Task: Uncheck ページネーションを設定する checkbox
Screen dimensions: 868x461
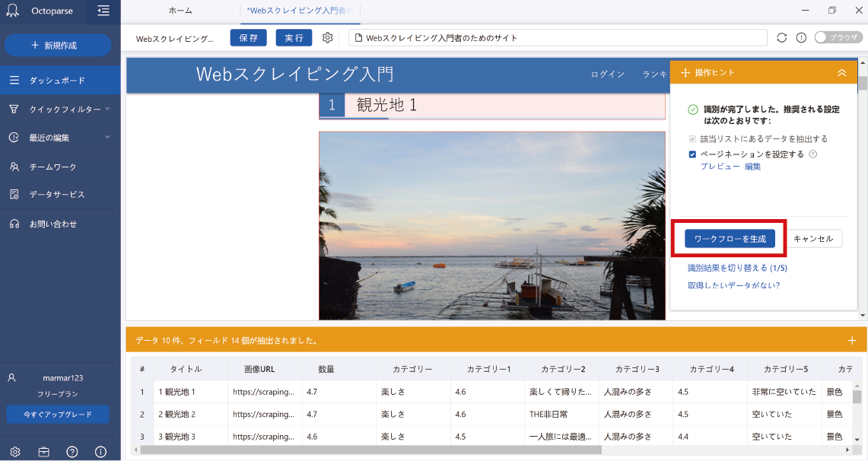Action: 692,154
